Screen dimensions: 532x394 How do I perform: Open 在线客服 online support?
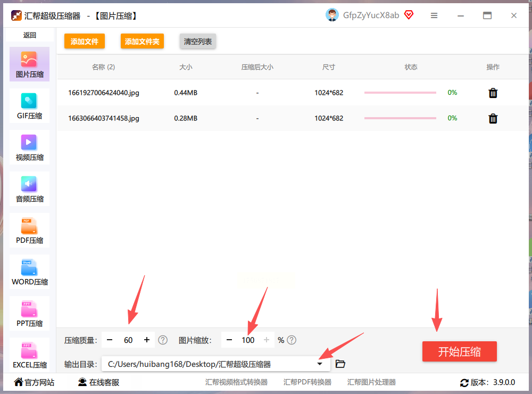99,382
